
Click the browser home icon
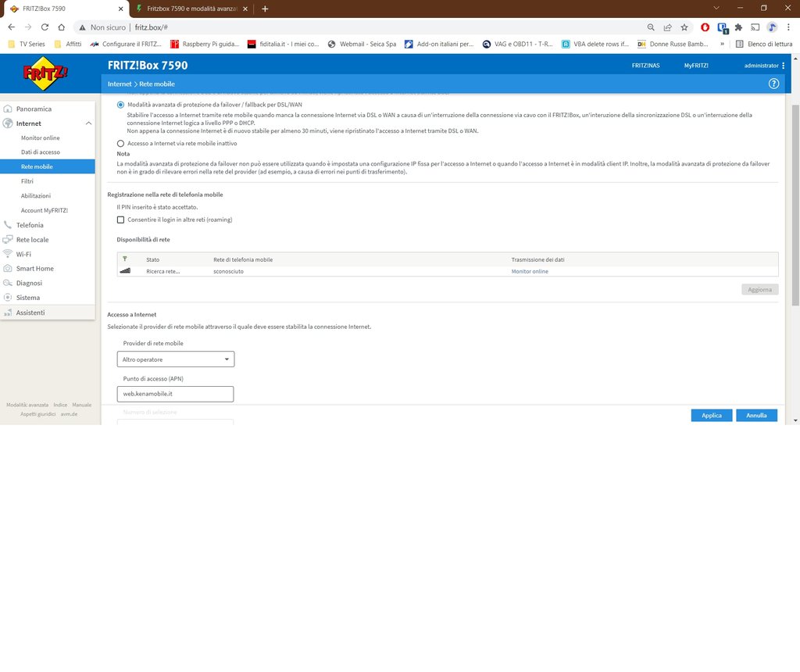[x=61, y=27]
